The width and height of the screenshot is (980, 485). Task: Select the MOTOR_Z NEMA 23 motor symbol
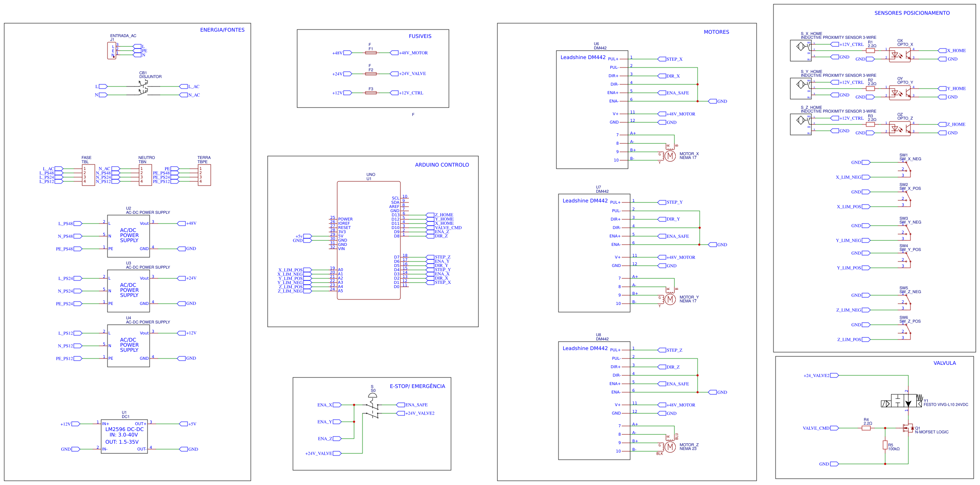(x=670, y=447)
